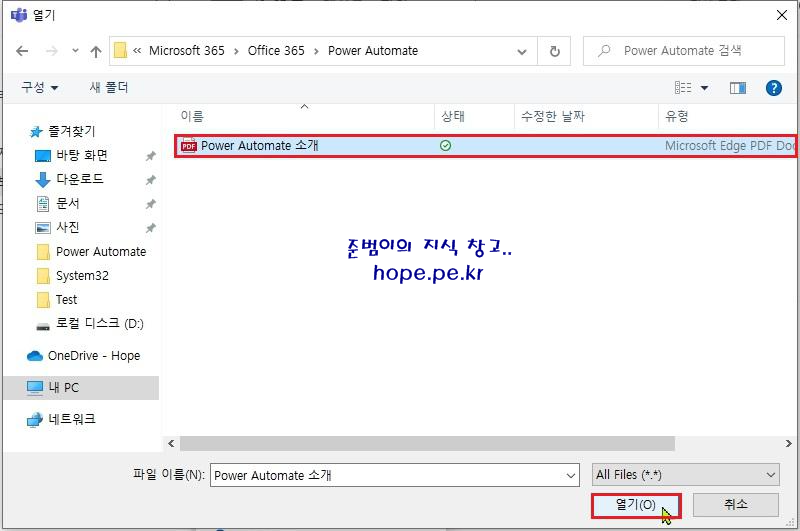Cancel the dialog with 취소
This screenshot has width=800, height=531.
[x=736, y=505]
